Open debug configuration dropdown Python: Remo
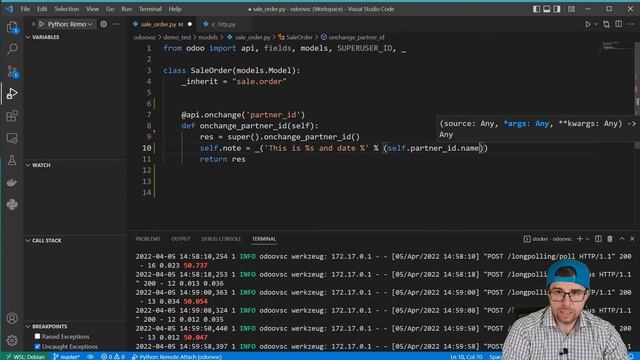 point(70,24)
